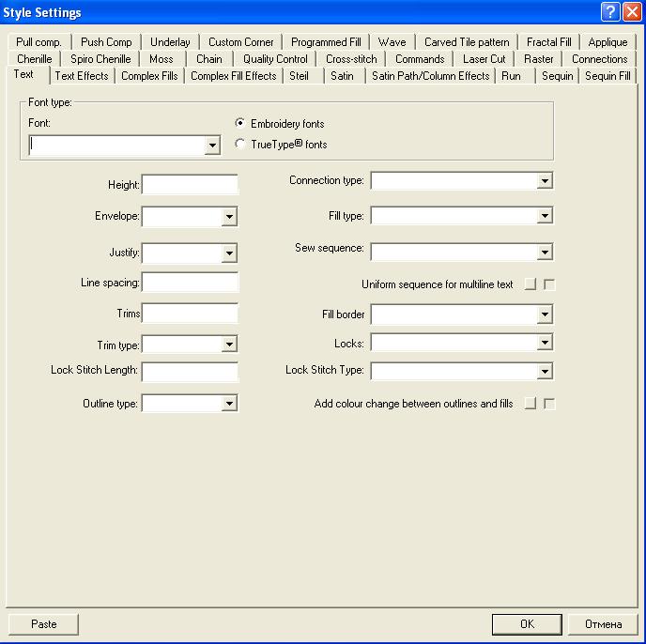Open the Connection type dropdown

click(x=545, y=181)
